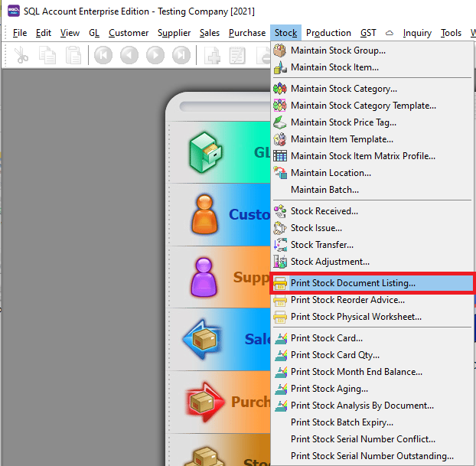Open Print Stock Document Listing

tap(353, 283)
